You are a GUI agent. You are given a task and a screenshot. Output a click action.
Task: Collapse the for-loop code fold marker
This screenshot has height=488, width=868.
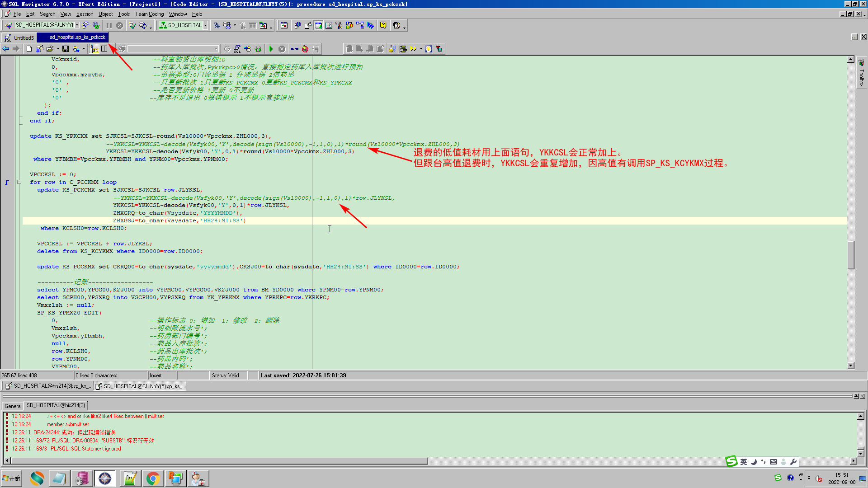19,182
